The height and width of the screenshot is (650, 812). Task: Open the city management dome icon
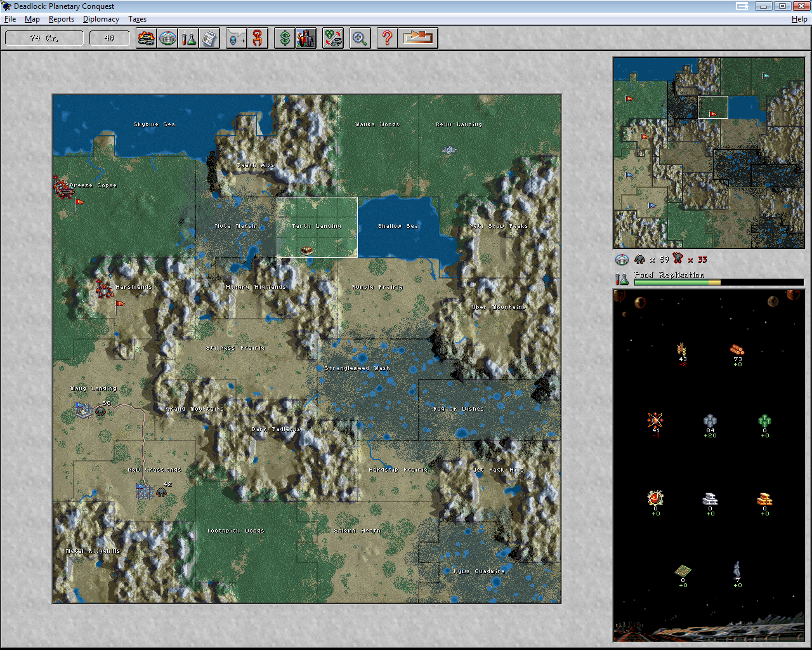point(167,38)
